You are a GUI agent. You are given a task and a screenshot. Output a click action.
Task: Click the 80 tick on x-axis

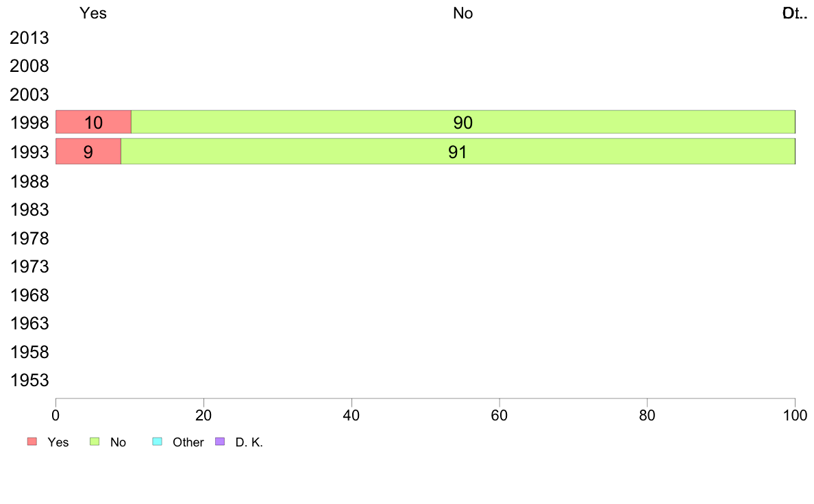pyautogui.click(x=647, y=415)
